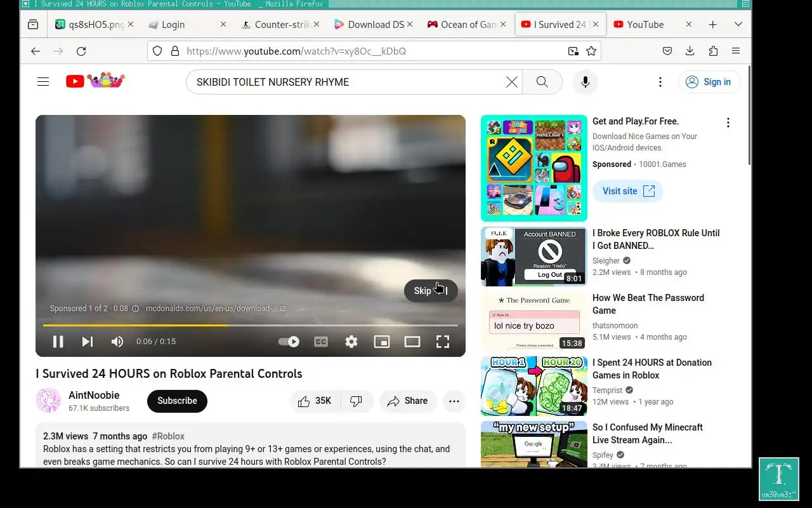
Task: Open the So I Confused My Minecraft video
Action: tap(648, 434)
